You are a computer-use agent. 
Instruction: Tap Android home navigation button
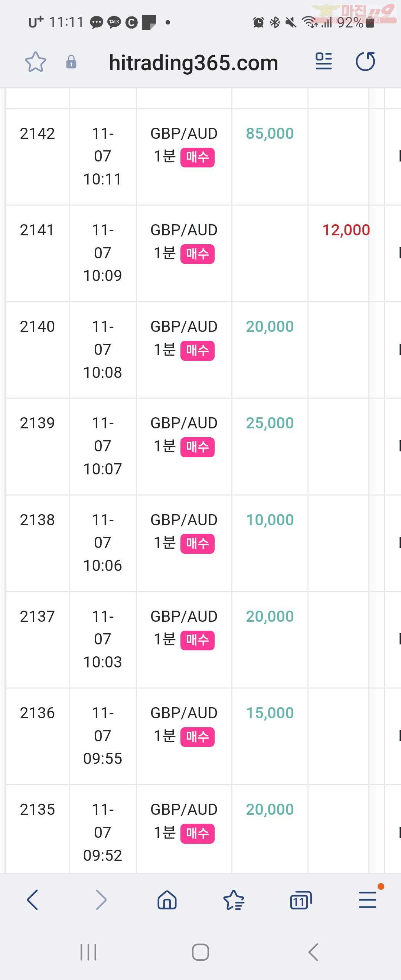click(x=200, y=952)
